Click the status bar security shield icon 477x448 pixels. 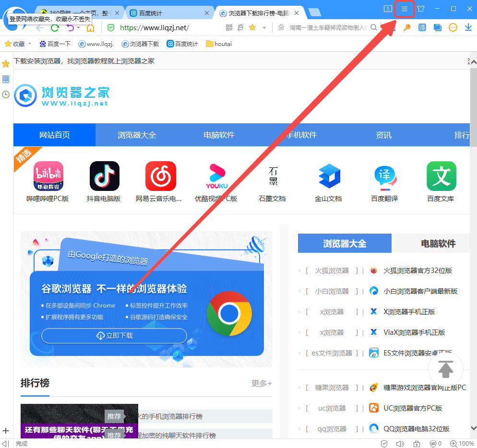(x=384, y=444)
